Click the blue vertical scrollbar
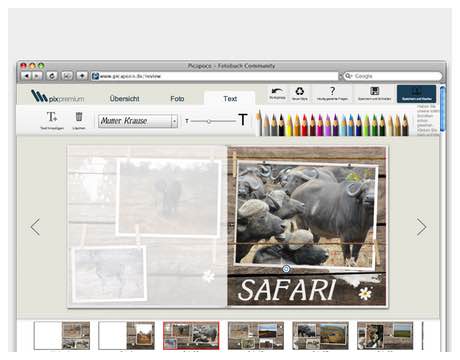The height and width of the screenshot is (360, 460). [x=443, y=108]
